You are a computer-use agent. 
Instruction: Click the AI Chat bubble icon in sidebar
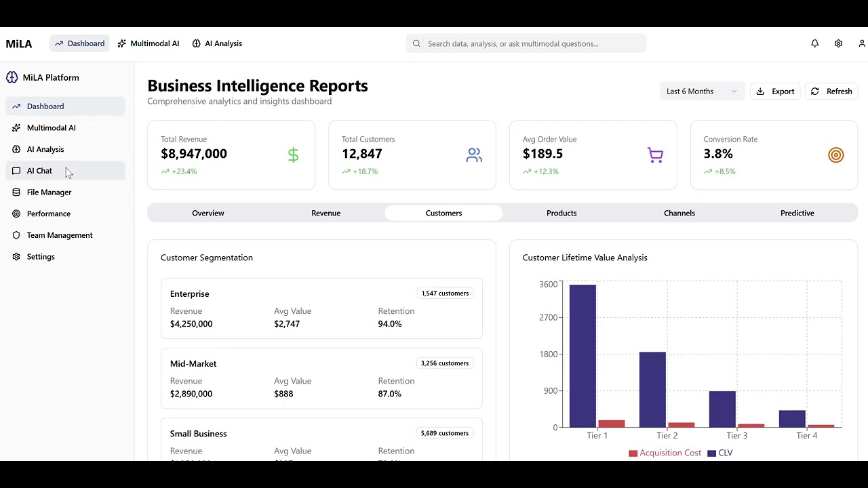(x=16, y=171)
